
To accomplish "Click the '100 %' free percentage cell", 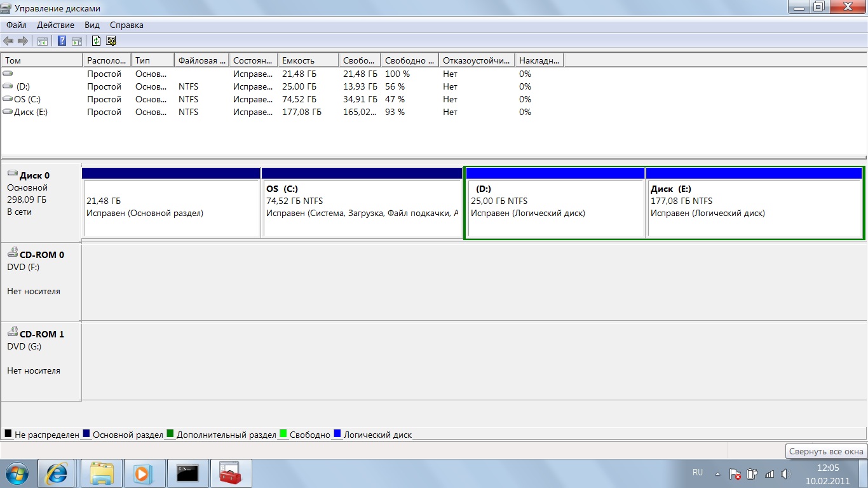I will point(397,74).
